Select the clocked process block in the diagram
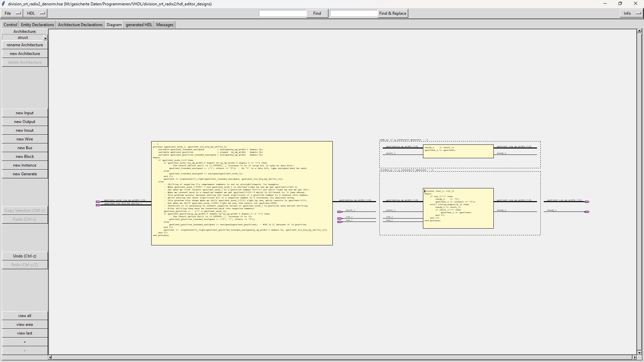The height and width of the screenshot is (362, 644). click(458, 208)
